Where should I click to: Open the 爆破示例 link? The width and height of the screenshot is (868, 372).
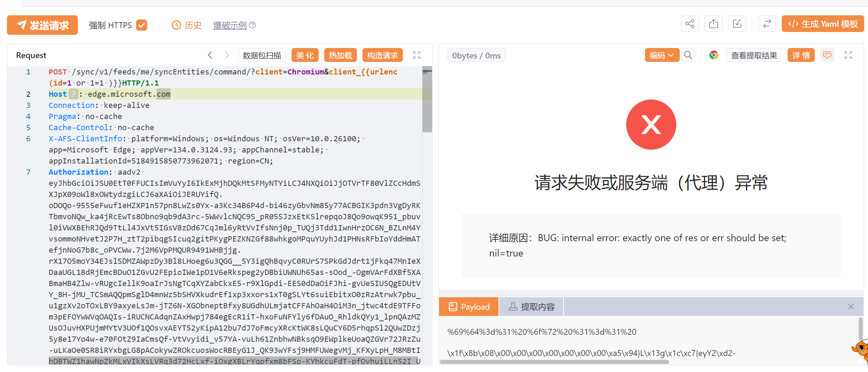tap(230, 25)
